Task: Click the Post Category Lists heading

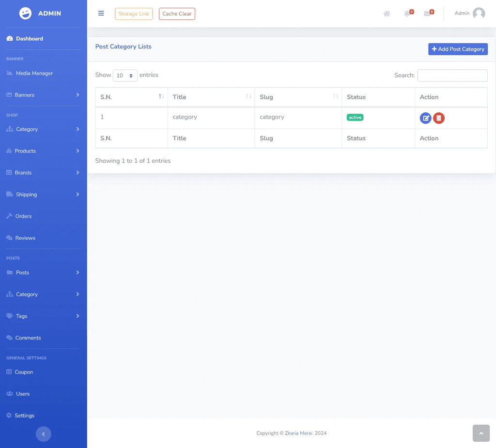Action: 124,46
